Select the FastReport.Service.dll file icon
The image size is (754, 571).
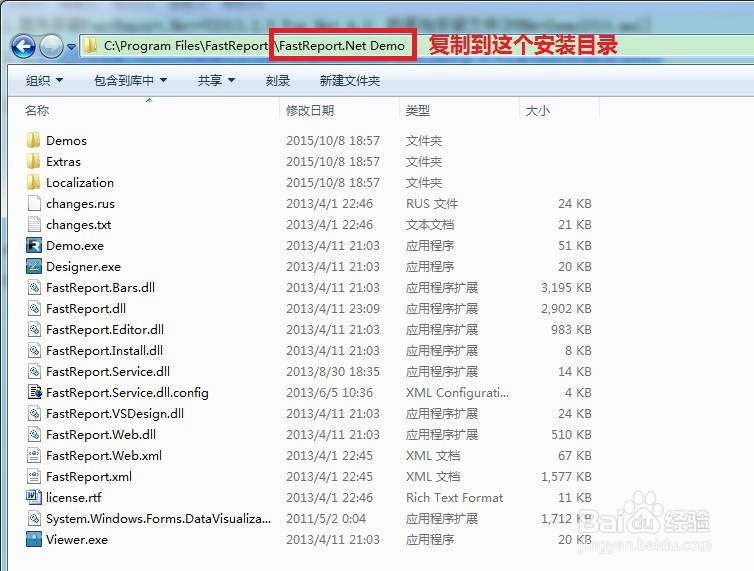(x=34, y=371)
